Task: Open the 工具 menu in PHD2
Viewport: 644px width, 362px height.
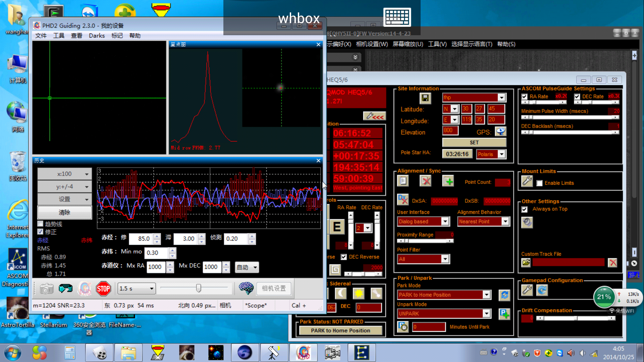Action: (59, 36)
